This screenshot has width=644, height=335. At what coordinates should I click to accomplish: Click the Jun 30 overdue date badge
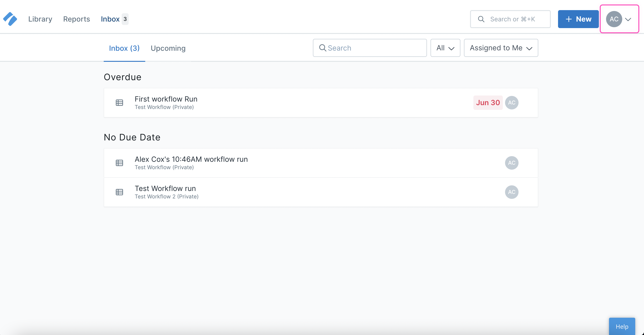tap(488, 103)
